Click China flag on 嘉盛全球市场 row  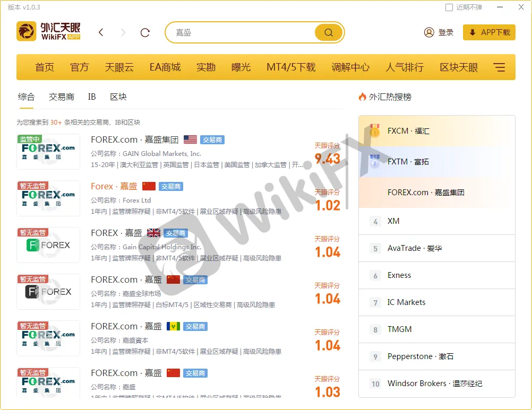tap(174, 280)
